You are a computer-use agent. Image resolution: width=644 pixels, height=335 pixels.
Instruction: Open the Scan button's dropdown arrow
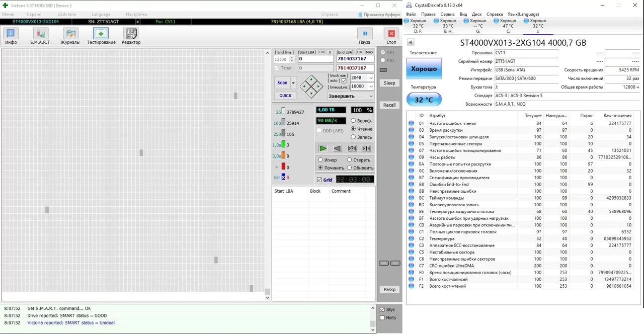point(294,83)
